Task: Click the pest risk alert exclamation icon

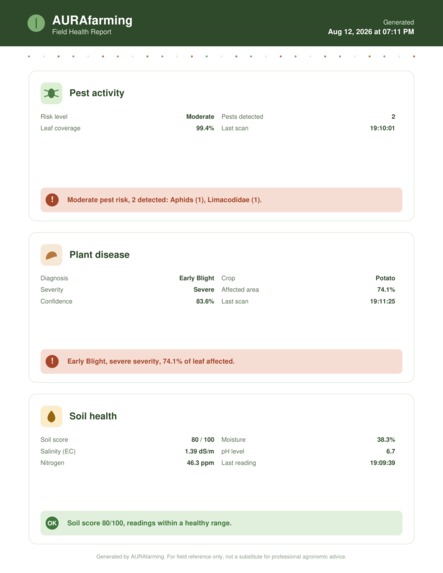Action: point(52,200)
